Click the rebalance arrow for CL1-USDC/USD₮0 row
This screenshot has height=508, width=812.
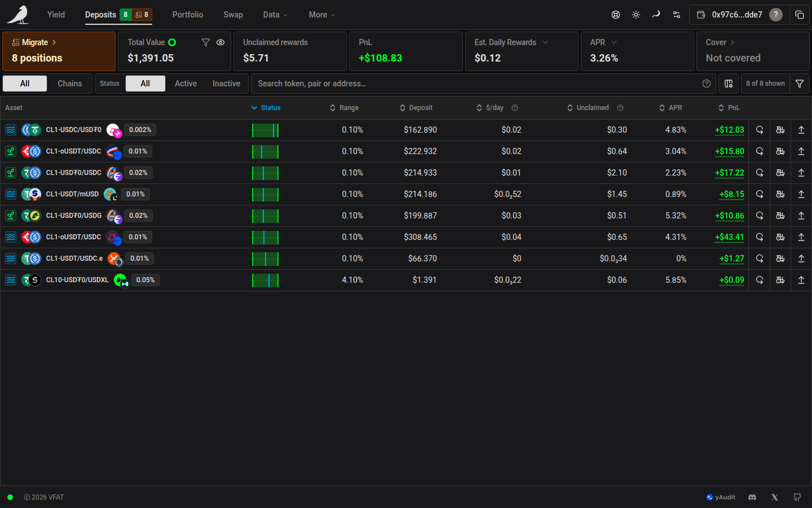click(x=760, y=130)
